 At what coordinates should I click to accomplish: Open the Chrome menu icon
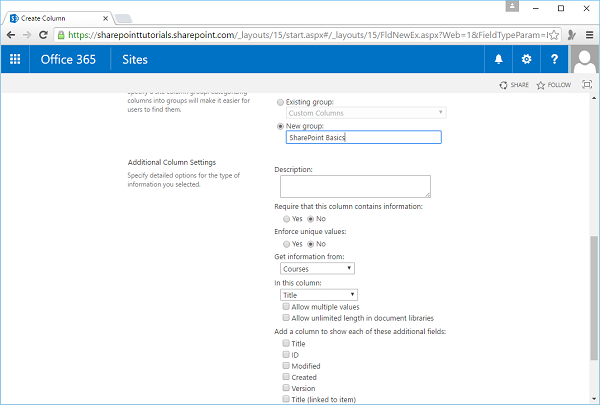[x=588, y=33]
